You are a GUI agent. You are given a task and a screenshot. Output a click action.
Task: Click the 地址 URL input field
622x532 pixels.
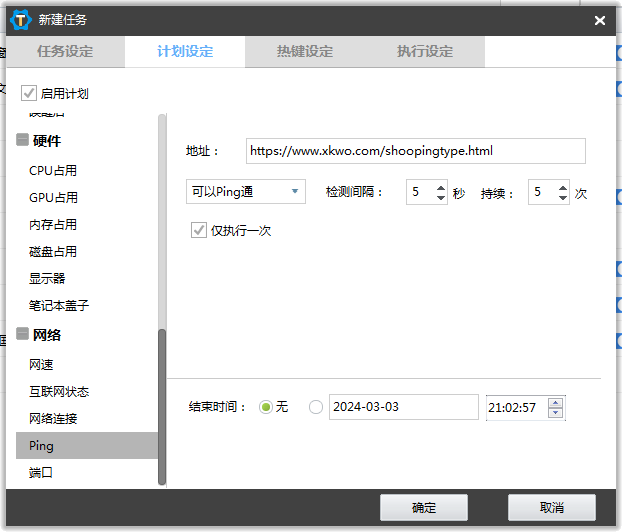tap(416, 151)
